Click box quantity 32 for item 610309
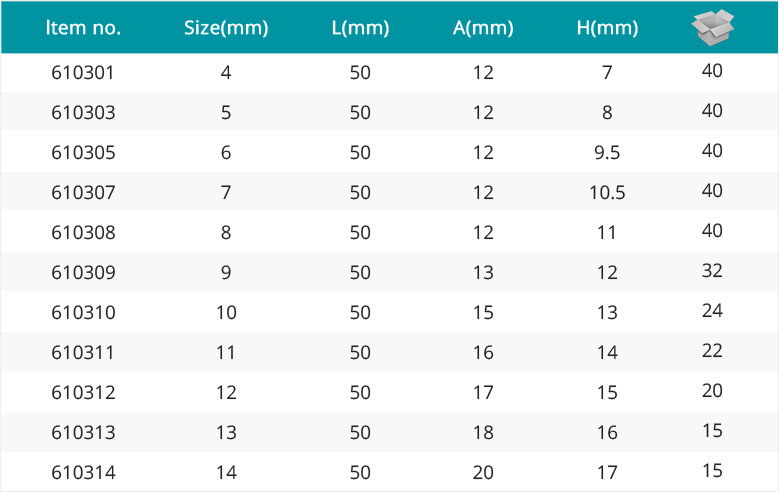 pyautogui.click(x=712, y=271)
